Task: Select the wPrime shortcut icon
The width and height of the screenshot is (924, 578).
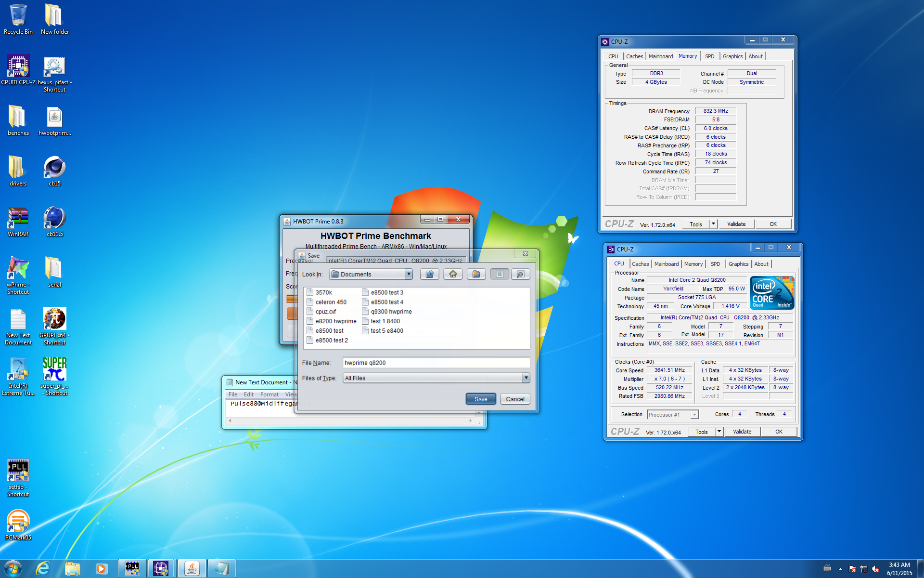Action: [18, 276]
